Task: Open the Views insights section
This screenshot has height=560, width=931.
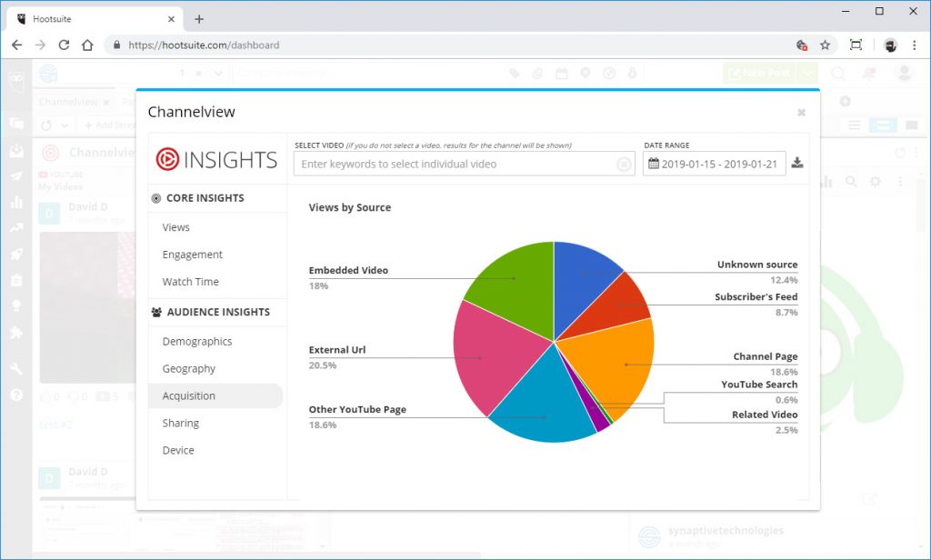Action: [175, 227]
